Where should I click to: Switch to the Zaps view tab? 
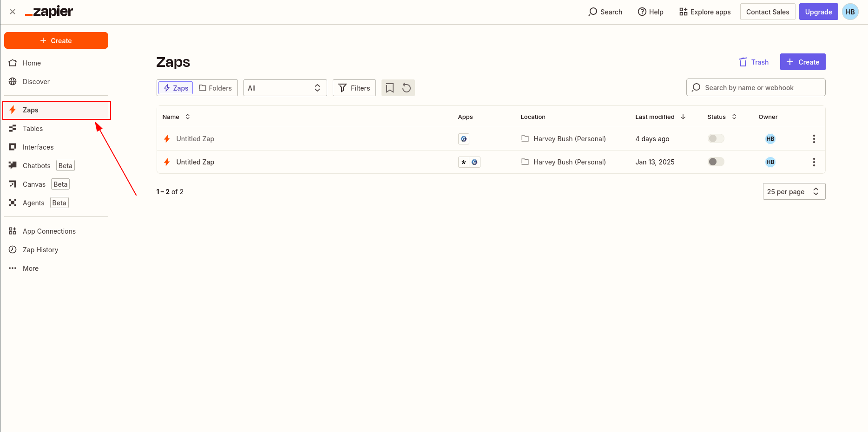tap(176, 88)
